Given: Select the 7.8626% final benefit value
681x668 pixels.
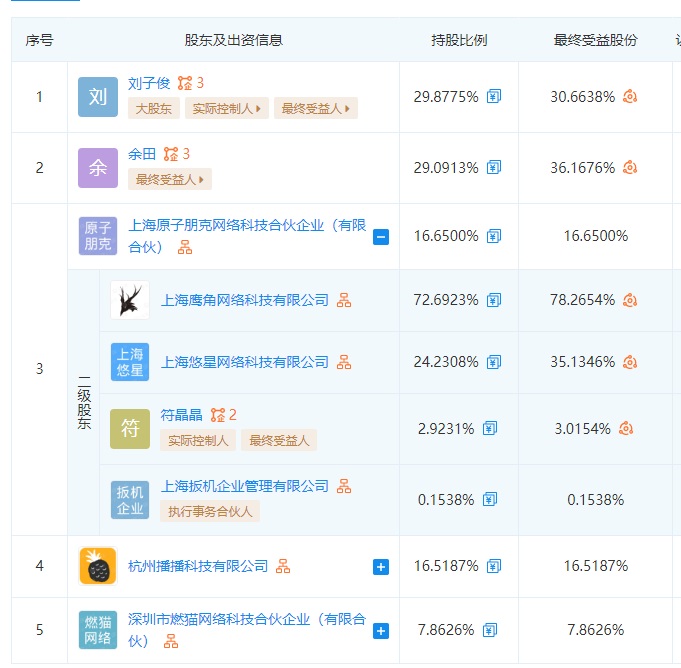Looking at the screenshot, I should [x=595, y=630].
